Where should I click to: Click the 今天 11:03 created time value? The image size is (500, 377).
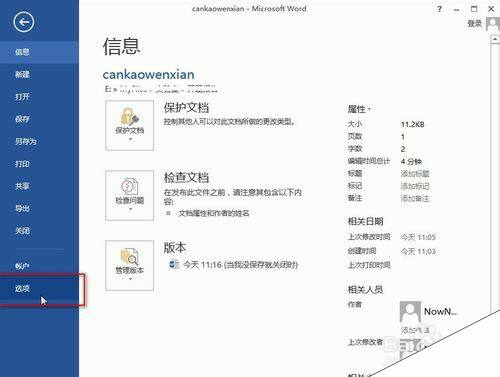pos(418,251)
